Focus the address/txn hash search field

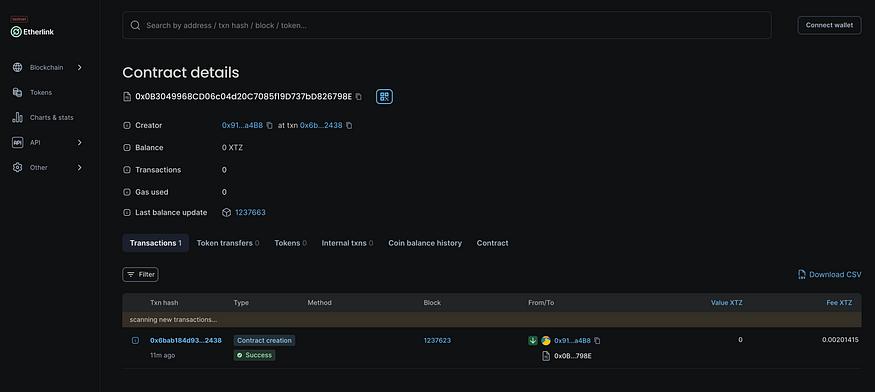pos(446,25)
